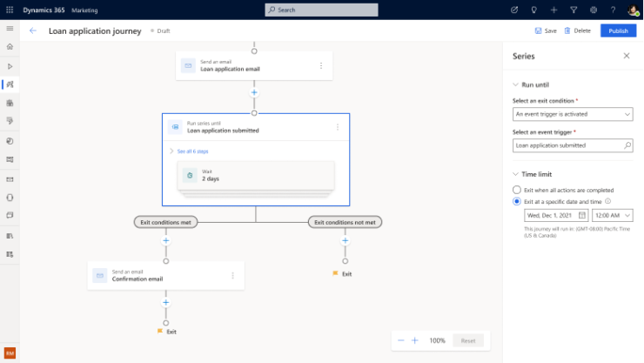The image size is (644, 363).
Task: Click the Home icon in sidebar
Action: 10,47
